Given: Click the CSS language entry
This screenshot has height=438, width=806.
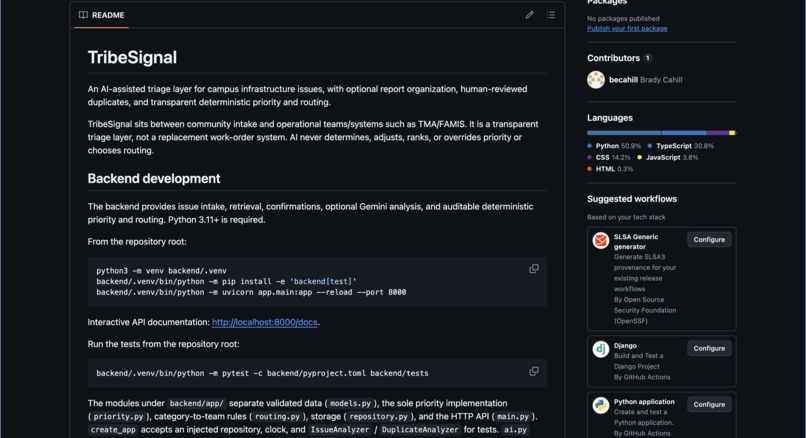Looking at the screenshot, I should (609, 157).
